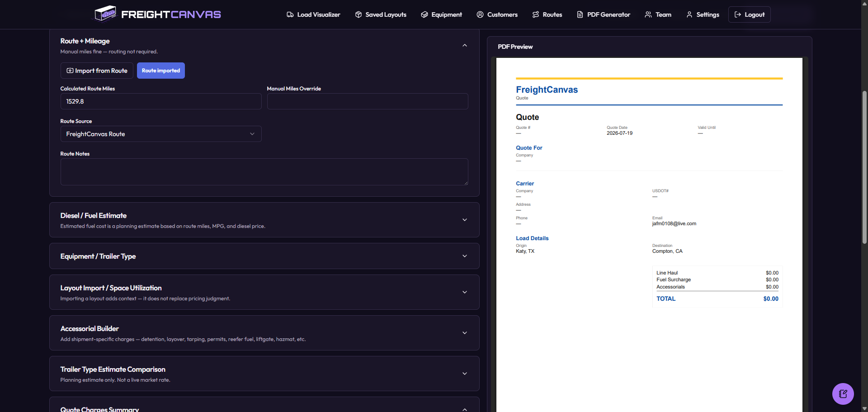Click the PDF preview page thumbnail
This screenshot has height=412, width=868.
pos(649,235)
